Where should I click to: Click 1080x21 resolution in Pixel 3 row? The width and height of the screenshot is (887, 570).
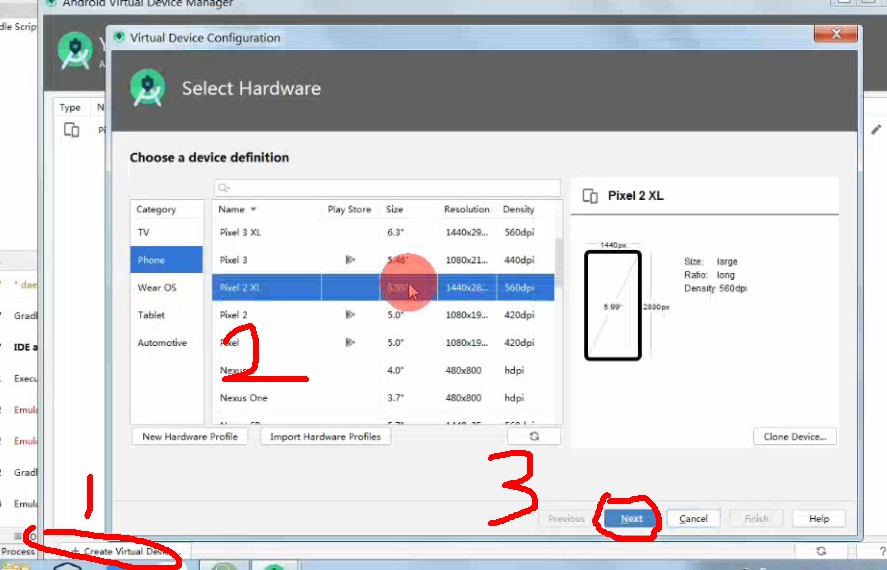(467, 260)
